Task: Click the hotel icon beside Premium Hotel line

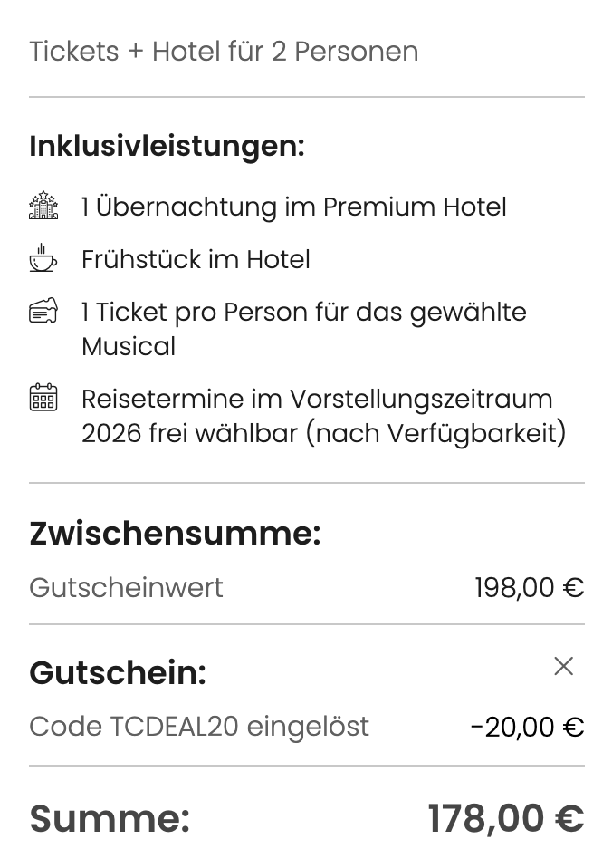Action: (42, 206)
